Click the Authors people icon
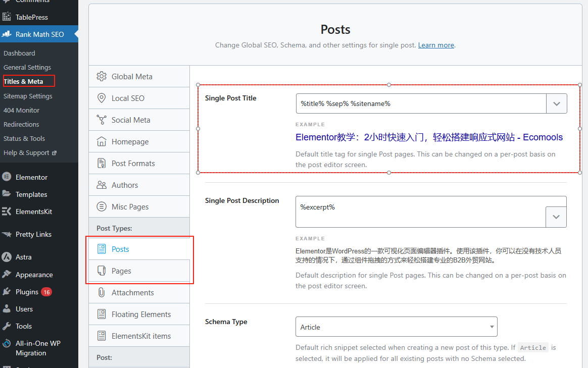 click(x=102, y=185)
